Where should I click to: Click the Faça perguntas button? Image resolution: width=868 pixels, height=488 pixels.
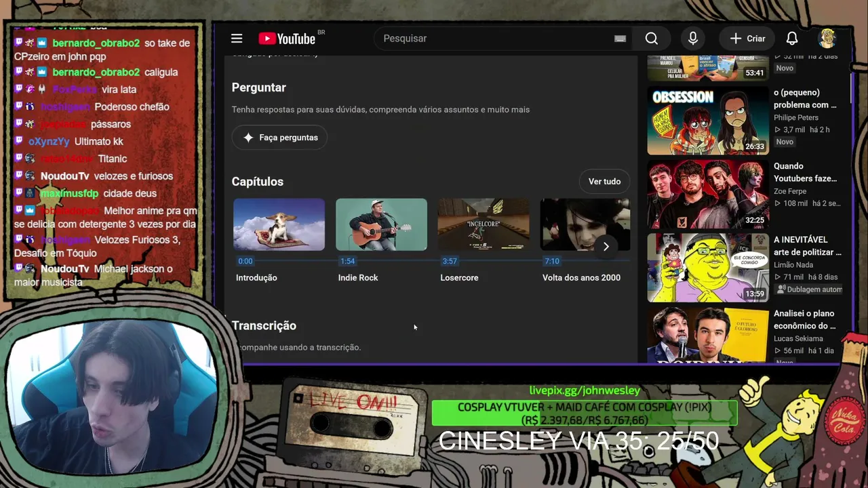coord(279,138)
